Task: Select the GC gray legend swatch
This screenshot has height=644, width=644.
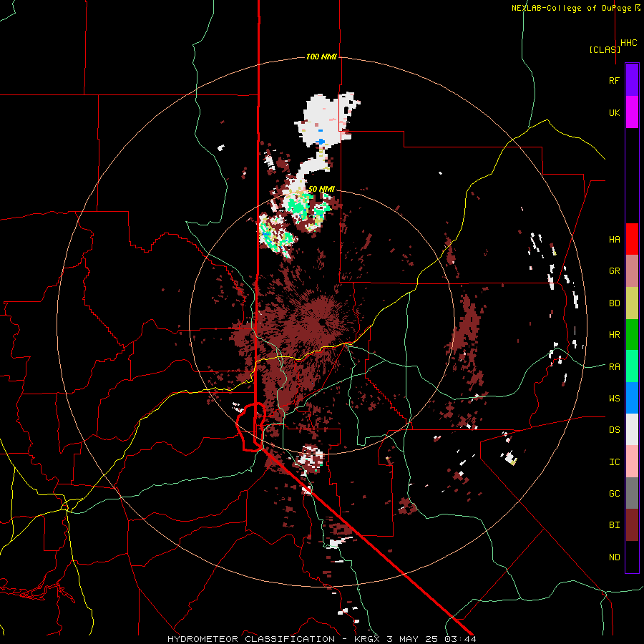Action: (632, 493)
